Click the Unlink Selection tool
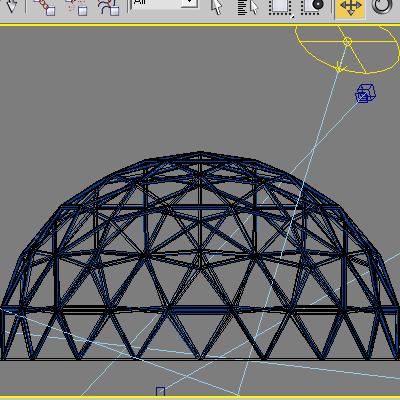The width and height of the screenshot is (400, 400). (x=77, y=7)
